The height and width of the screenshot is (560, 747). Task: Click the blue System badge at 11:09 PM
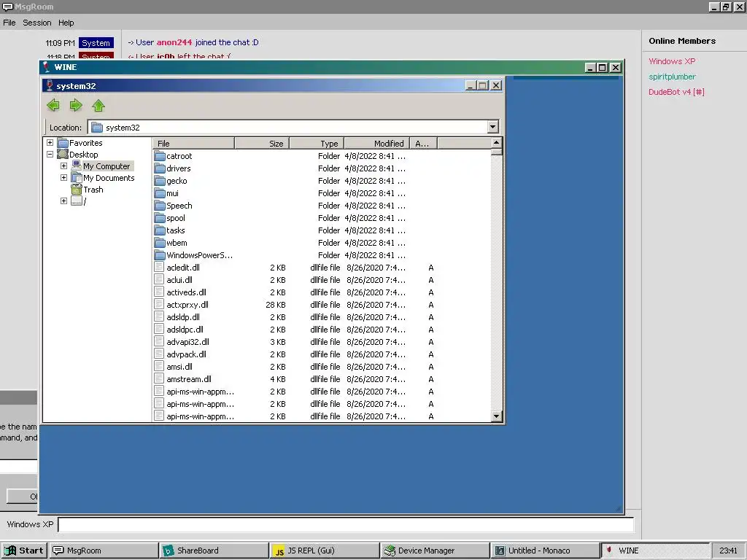pyautogui.click(x=96, y=43)
